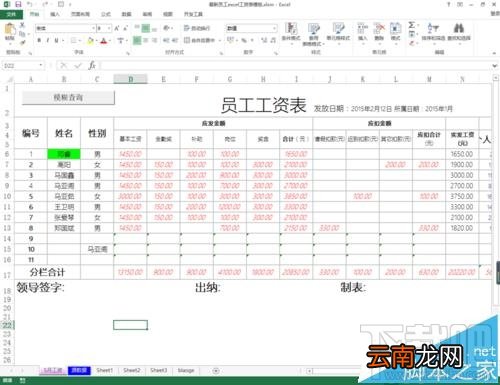Click the Clear eraser icon

click(x=412, y=43)
